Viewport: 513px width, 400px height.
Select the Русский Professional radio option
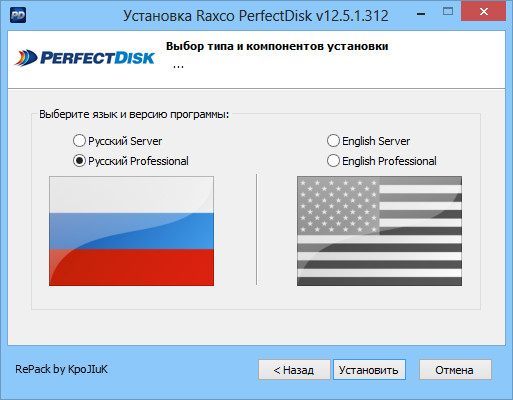[x=131, y=161]
